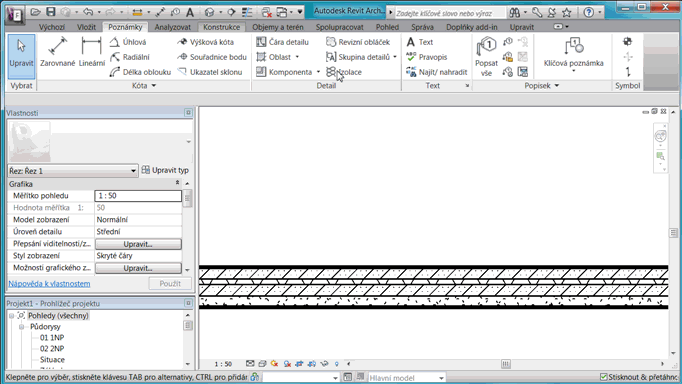
Task: Open the Revit application menu button
Action: [x=15, y=15]
